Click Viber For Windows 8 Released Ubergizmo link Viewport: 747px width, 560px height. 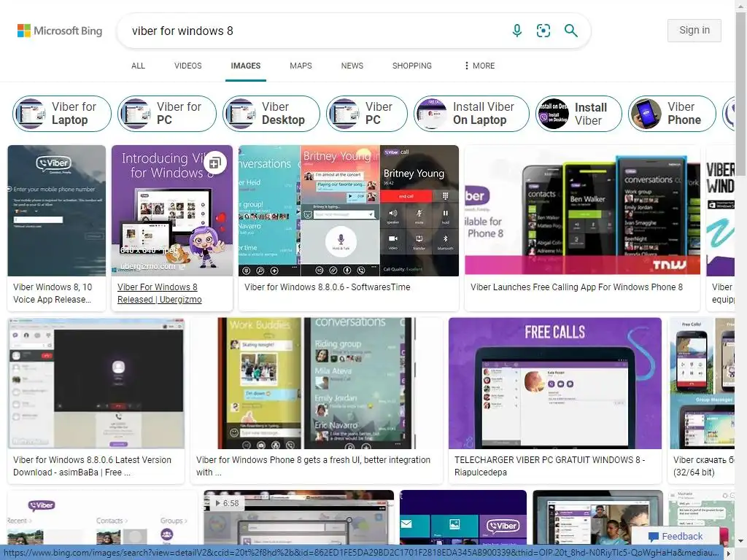click(160, 293)
